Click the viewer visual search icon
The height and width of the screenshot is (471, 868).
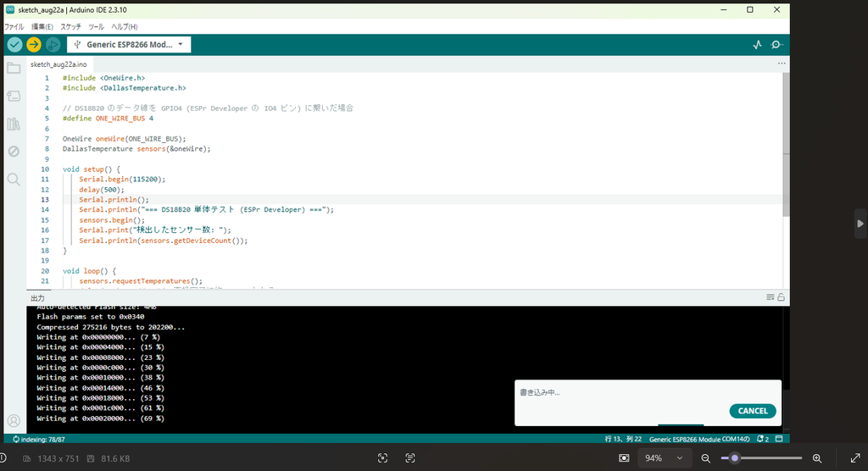click(x=382, y=458)
